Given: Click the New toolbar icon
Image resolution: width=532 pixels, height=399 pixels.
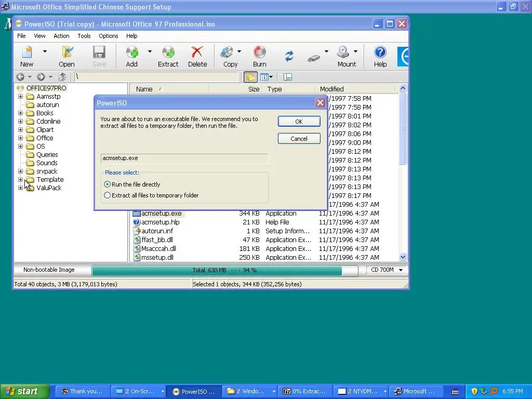Looking at the screenshot, I should point(27,52).
